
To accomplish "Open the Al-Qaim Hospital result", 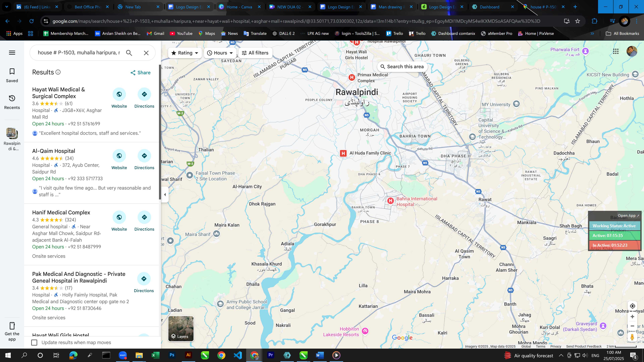I will click(53, 151).
